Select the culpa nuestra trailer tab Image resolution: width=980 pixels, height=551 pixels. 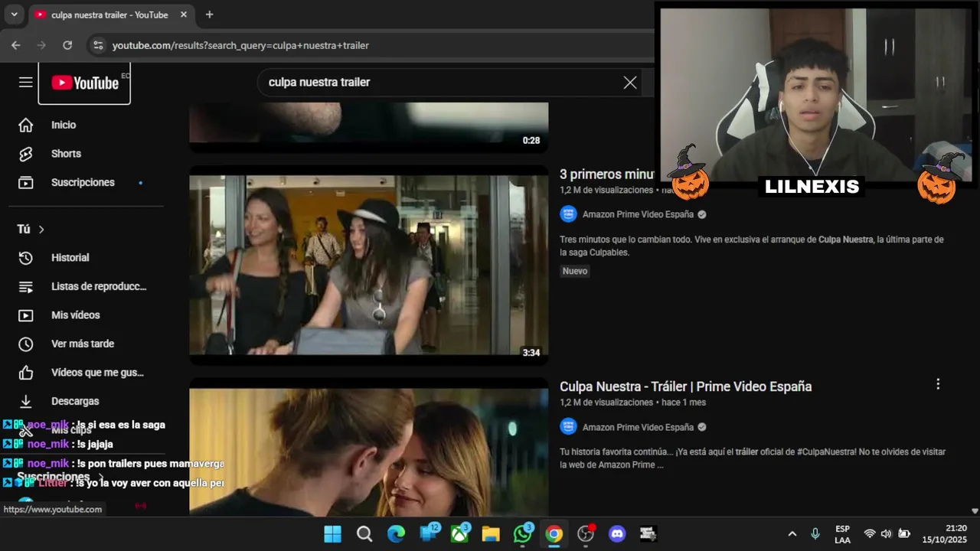tap(110, 15)
